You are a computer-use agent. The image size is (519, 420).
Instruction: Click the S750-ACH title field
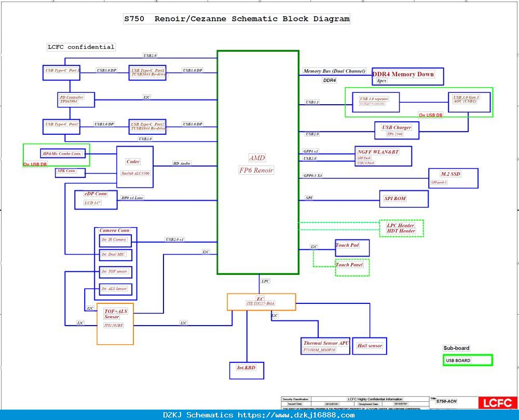point(446,401)
